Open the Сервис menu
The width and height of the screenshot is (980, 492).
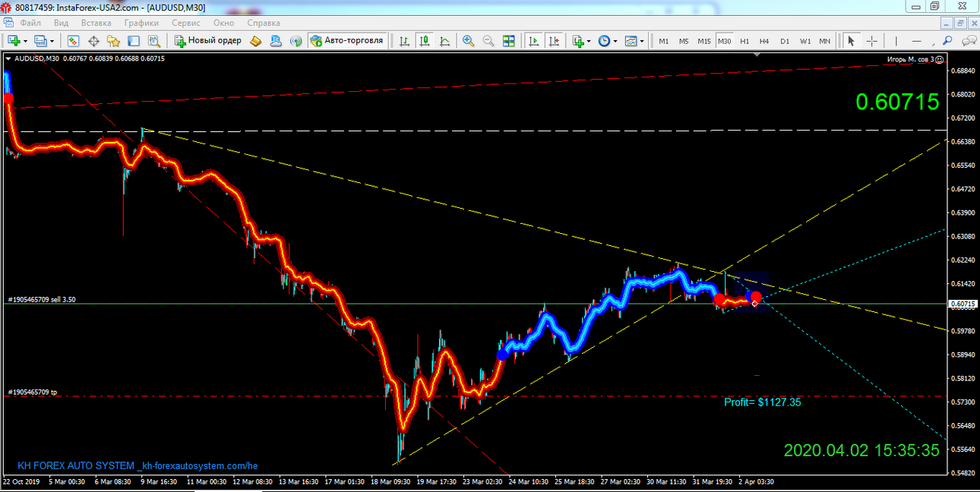click(186, 23)
